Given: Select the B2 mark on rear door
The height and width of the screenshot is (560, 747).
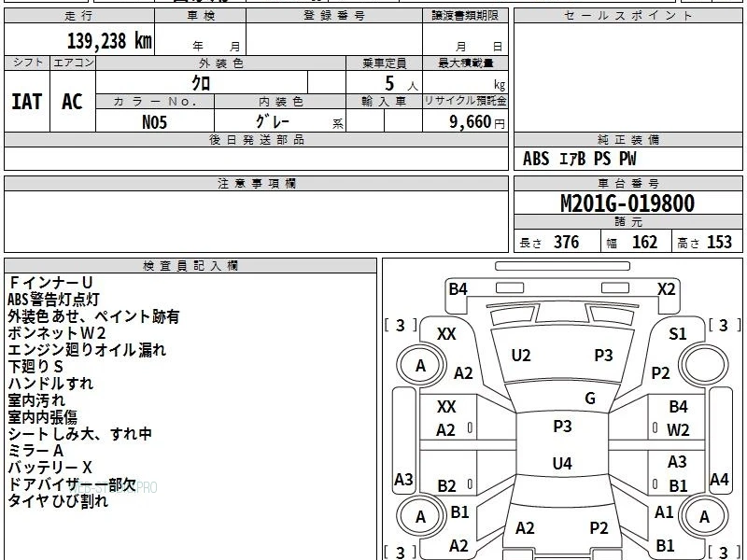Looking at the screenshot, I should click(x=447, y=485).
